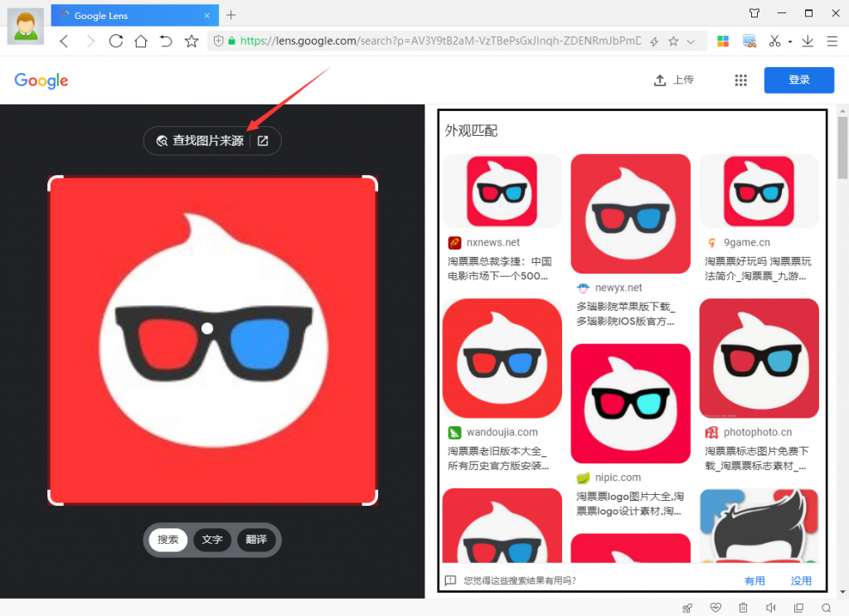This screenshot has height=616, width=849.
Task: Go to the browser home page icon
Action: (141, 41)
